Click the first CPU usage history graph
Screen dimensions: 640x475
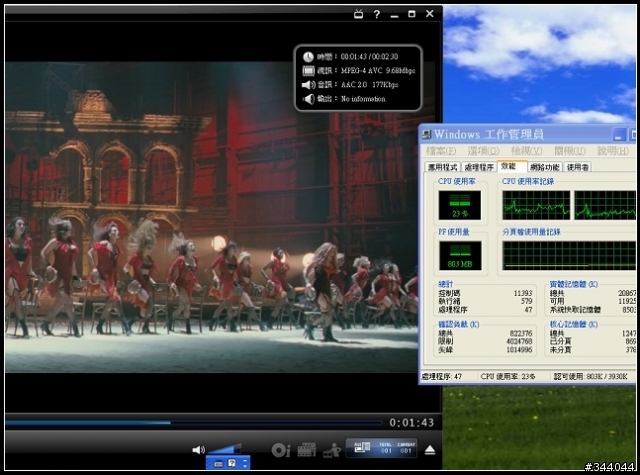coord(536,205)
